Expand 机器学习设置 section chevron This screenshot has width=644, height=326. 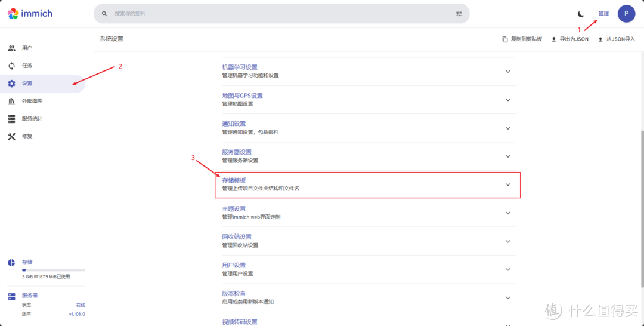click(507, 72)
